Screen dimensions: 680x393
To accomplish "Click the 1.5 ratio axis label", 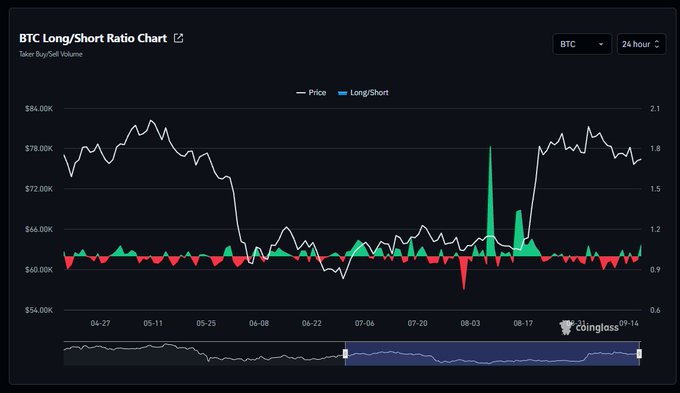I will (655, 189).
